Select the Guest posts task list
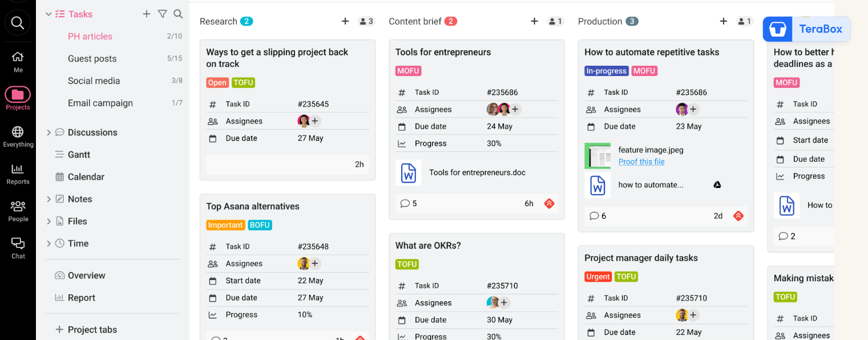The height and width of the screenshot is (340, 868). click(92, 59)
